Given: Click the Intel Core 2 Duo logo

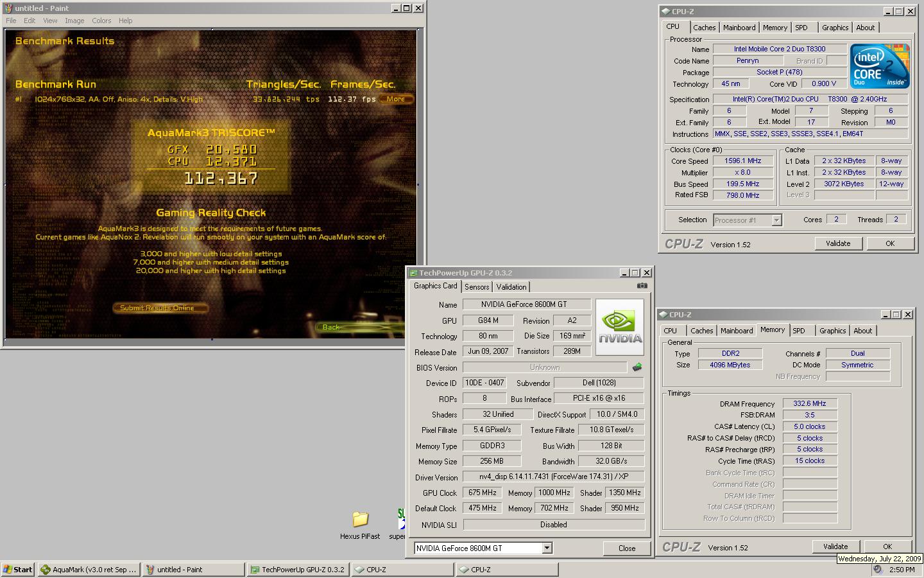Looking at the screenshot, I should click(x=880, y=66).
